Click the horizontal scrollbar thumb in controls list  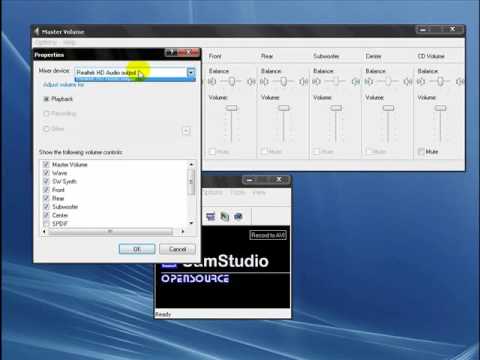(110, 231)
